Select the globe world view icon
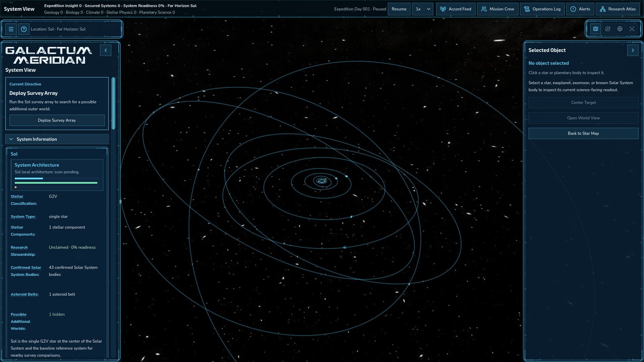Viewport: 644px width, 362px height. point(620,29)
